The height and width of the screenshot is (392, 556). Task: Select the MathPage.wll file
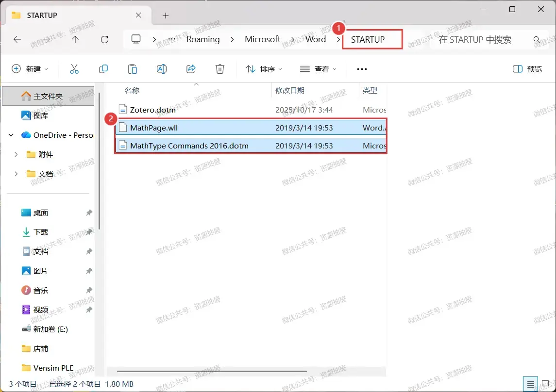[x=251, y=128]
